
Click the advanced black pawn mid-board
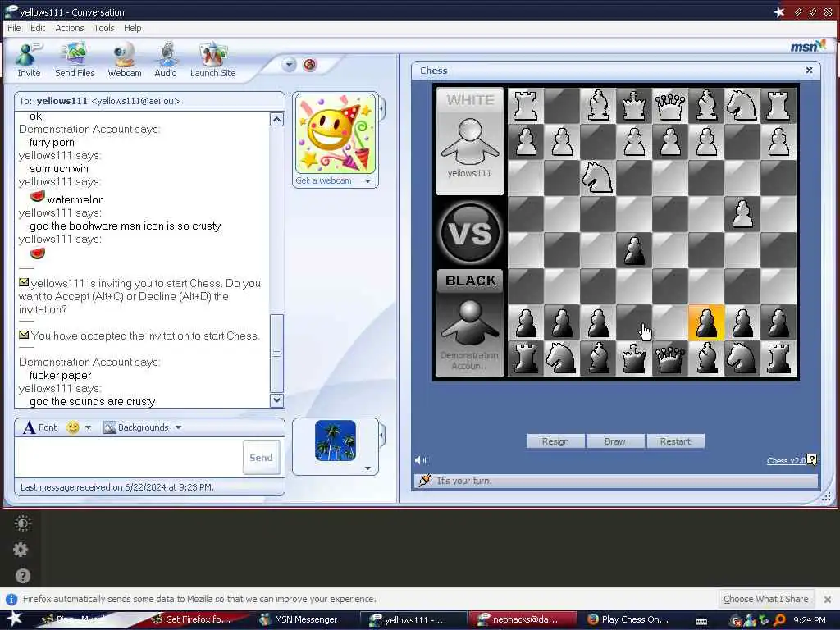click(634, 250)
